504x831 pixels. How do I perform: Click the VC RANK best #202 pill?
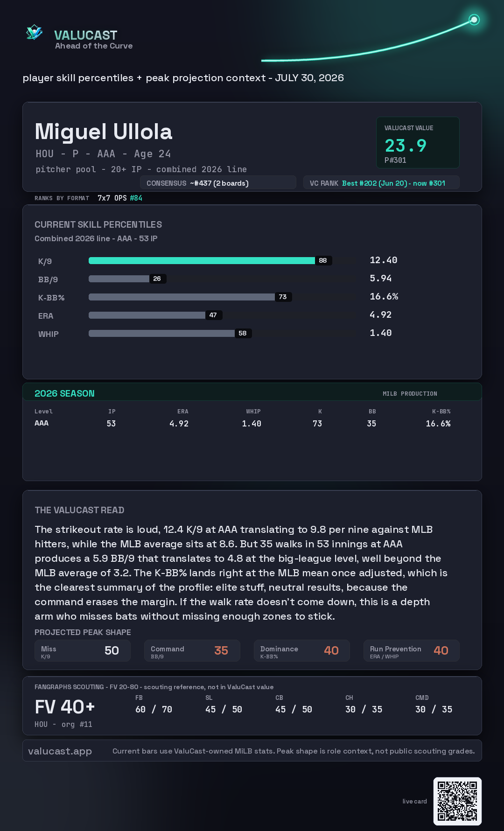tap(381, 183)
